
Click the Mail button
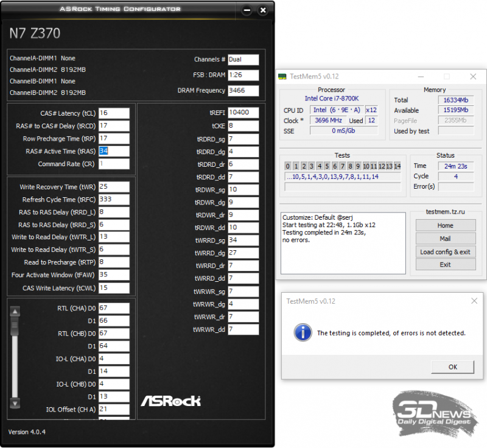point(445,239)
